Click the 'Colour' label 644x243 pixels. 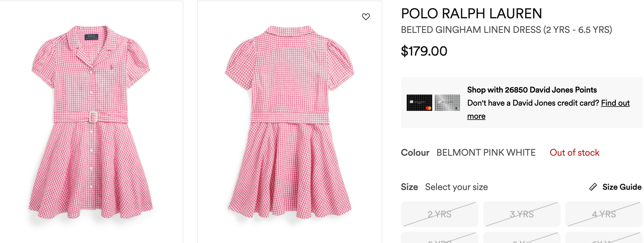415,152
